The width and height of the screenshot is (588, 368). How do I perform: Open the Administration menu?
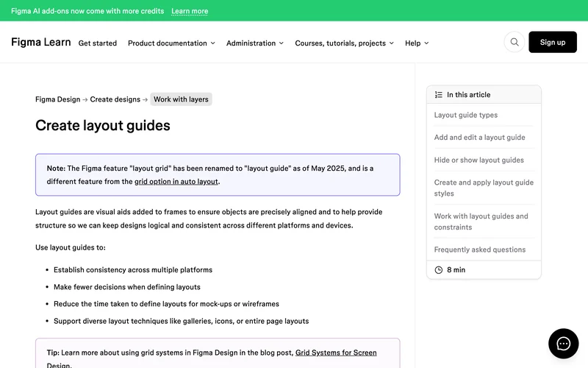coord(251,43)
